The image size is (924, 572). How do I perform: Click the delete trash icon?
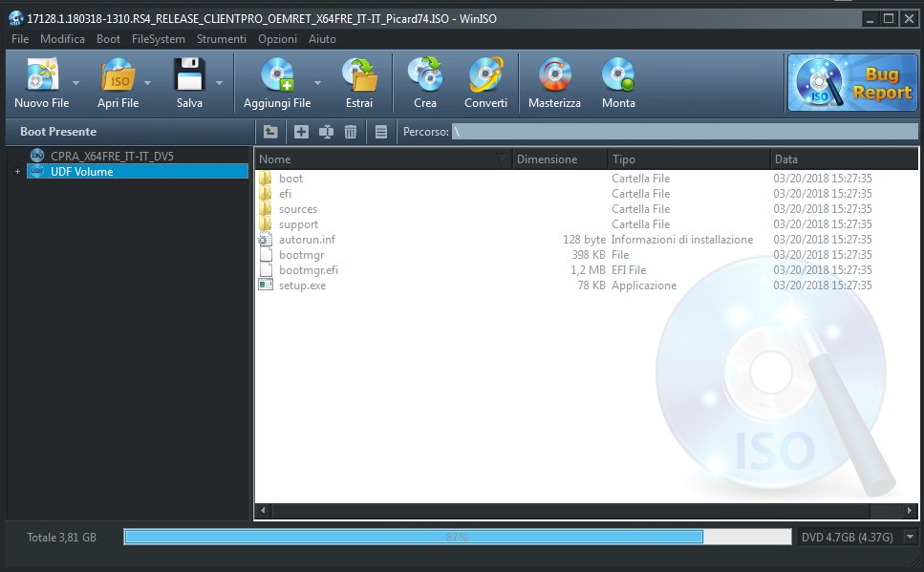[351, 132]
